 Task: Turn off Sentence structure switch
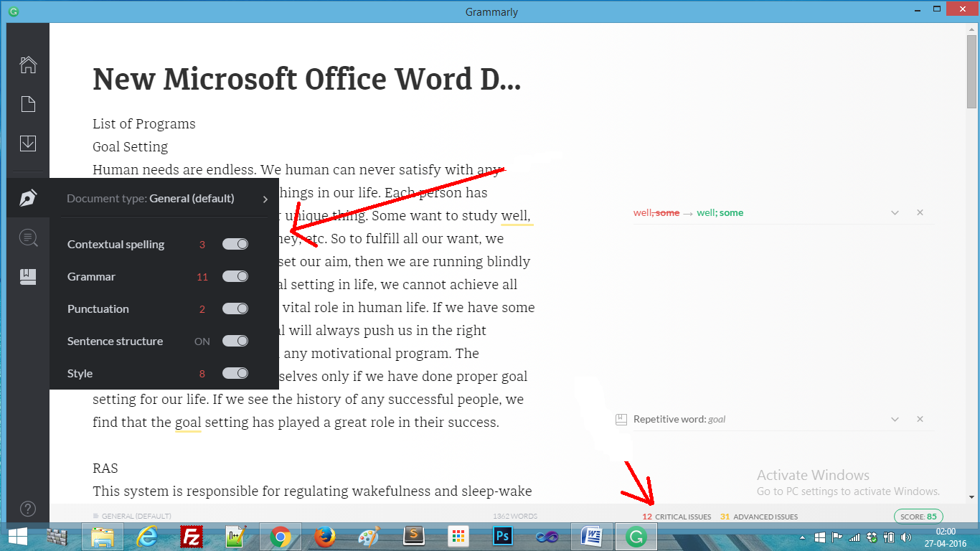[x=235, y=341]
